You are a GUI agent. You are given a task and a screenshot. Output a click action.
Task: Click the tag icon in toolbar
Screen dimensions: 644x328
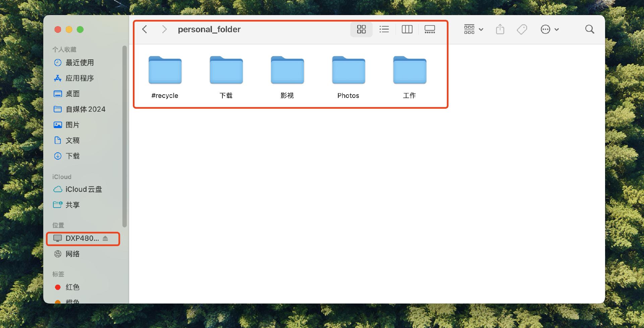click(522, 29)
